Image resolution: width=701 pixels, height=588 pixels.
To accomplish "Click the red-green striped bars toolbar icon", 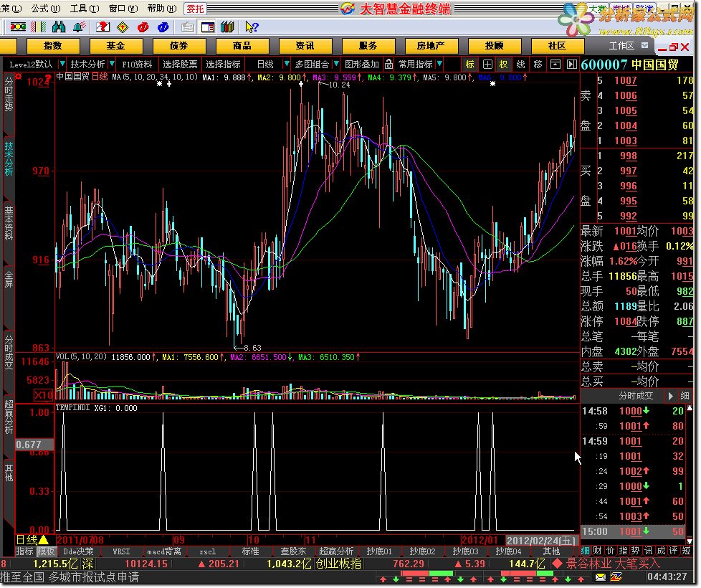I will tap(39, 27).
